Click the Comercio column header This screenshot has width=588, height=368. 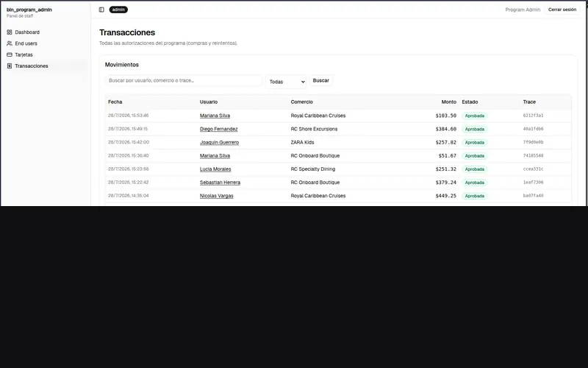(301, 102)
